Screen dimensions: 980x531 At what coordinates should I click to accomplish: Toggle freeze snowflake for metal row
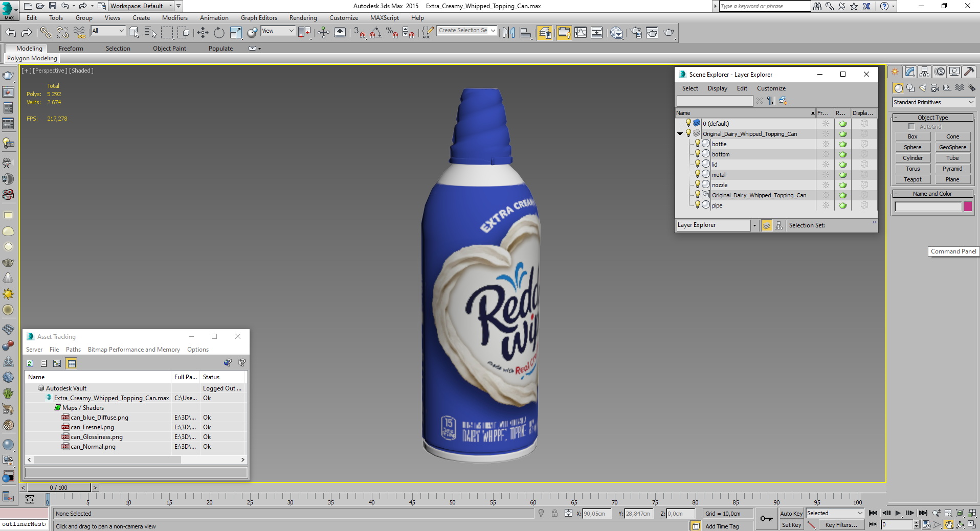click(826, 175)
